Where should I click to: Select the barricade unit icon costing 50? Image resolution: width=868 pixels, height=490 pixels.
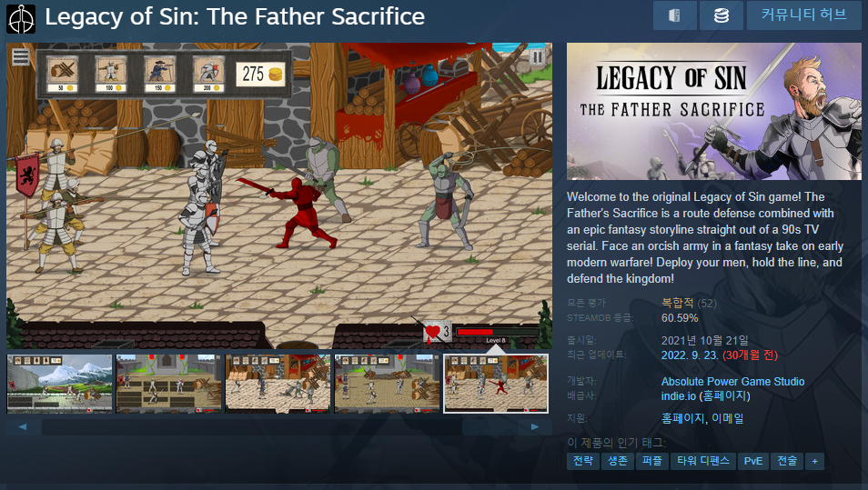pyautogui.click(x=63, y=74)
